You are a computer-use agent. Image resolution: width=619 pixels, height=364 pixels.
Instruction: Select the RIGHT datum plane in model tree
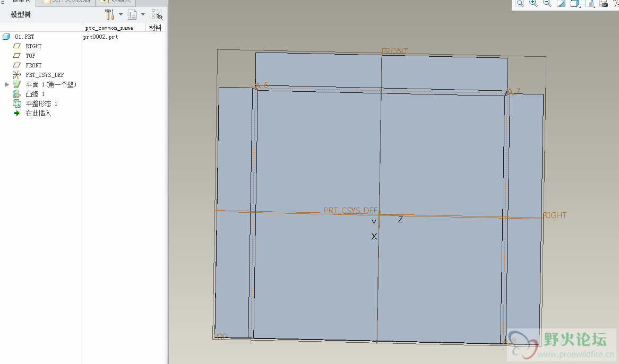coord(33,46)
